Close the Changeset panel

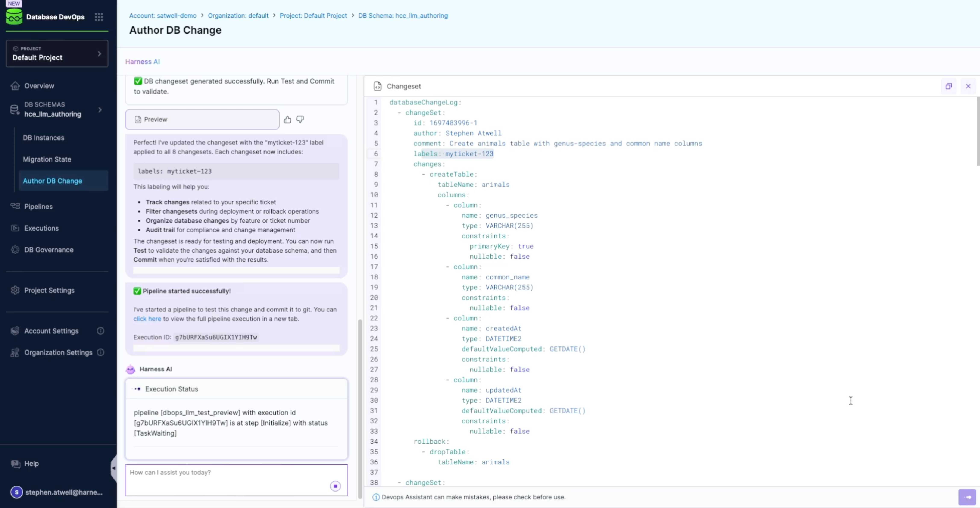pyautogui.click(x=968, y=86)
